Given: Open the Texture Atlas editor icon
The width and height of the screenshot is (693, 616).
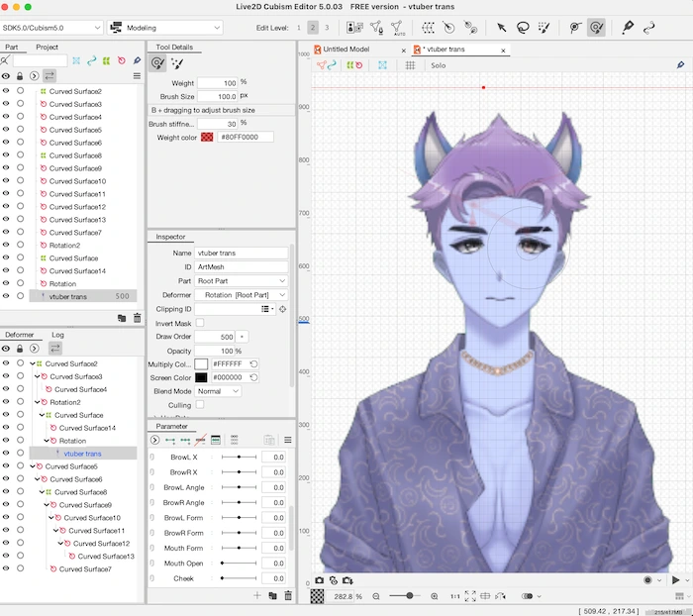Looking at the screenshot, I should point(354,28).
